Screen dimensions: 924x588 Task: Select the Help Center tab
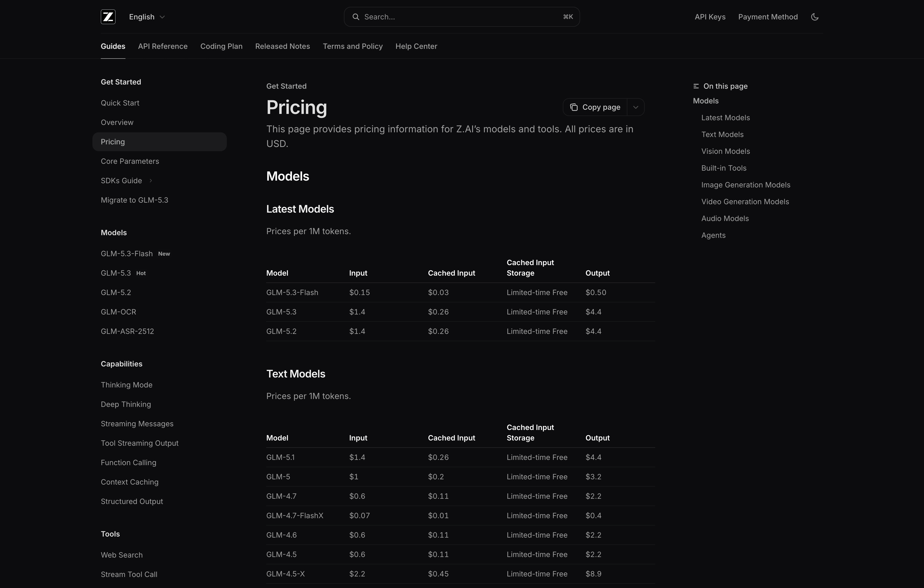tap(416, 46)
